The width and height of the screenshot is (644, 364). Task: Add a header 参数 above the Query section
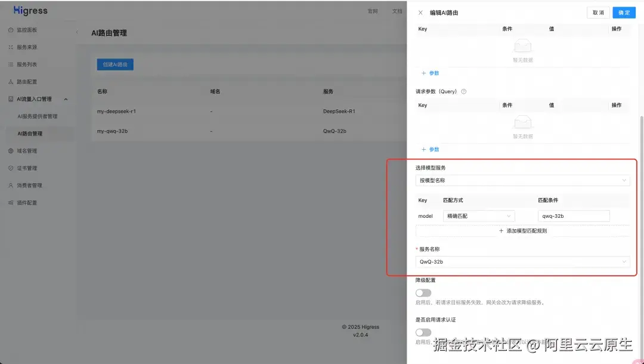tap(430, 73)
